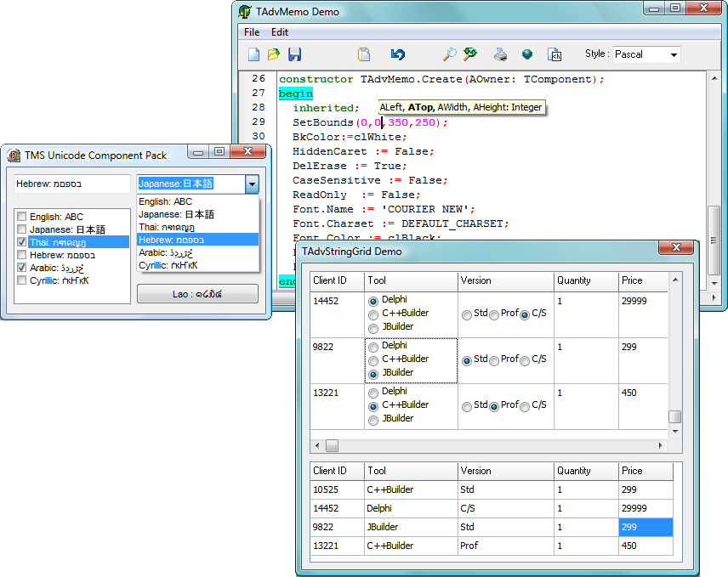Choose Thai from the open dropdown list

[x=198, y=227]
